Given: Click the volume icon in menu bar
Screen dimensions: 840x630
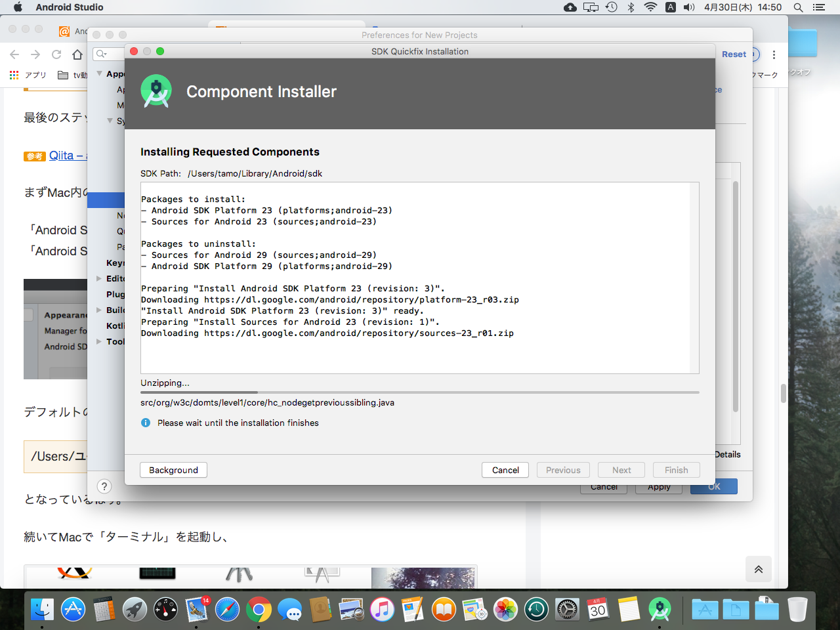Looking at the screenshot, I should click(689, 7).
